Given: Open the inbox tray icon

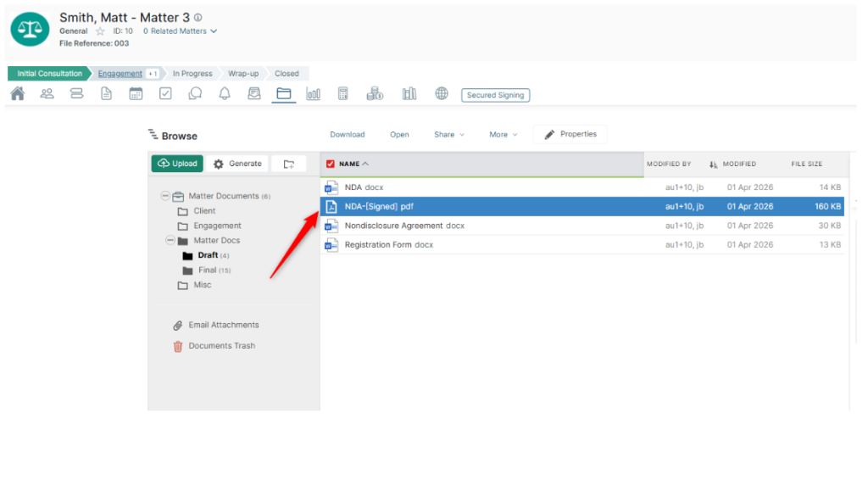Looking at the screenshot, I should pyautogui.click(x=254, y=93).
